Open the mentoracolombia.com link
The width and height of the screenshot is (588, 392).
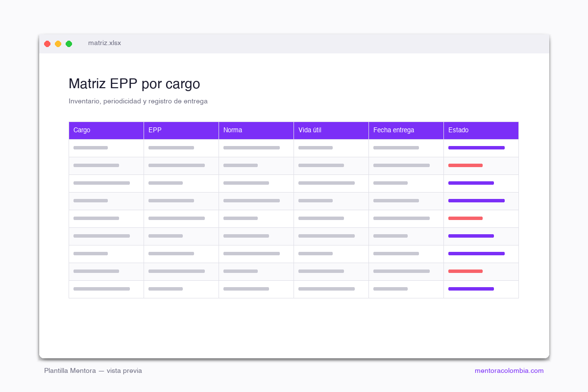(509, 371)
